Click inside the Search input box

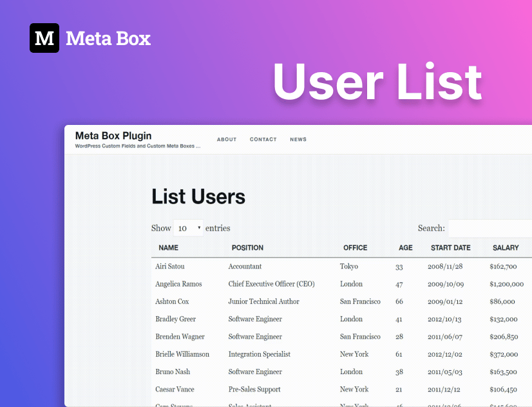489,228
